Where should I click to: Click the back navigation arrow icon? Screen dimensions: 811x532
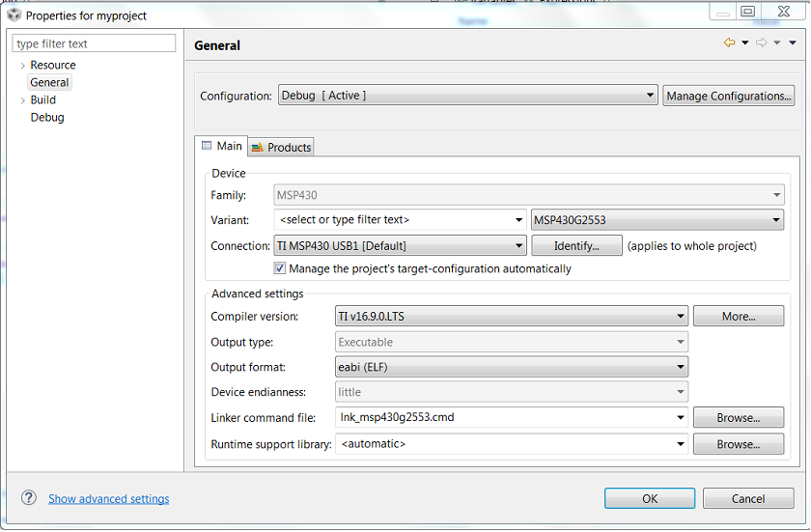click(729, 42)
